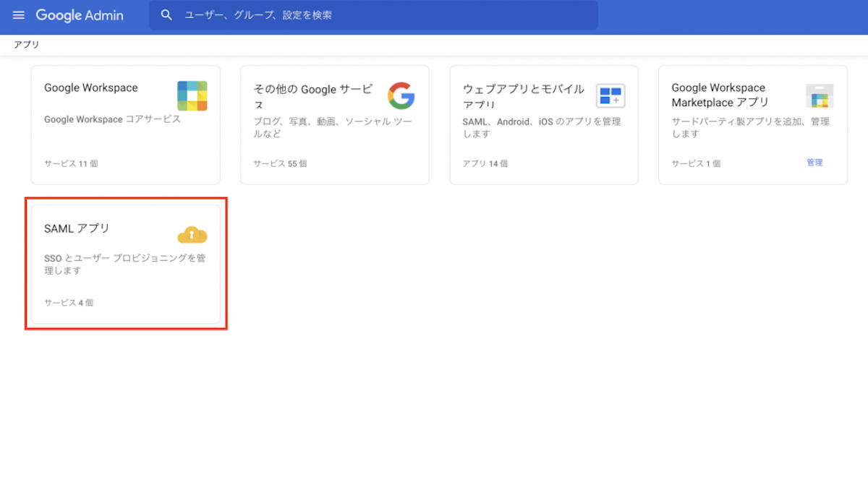Image resolution: width=868 pixels, height=485 pixels.
Task: Open ウェブアプリとモバイル アプリ card title
Action: (524, 97)
